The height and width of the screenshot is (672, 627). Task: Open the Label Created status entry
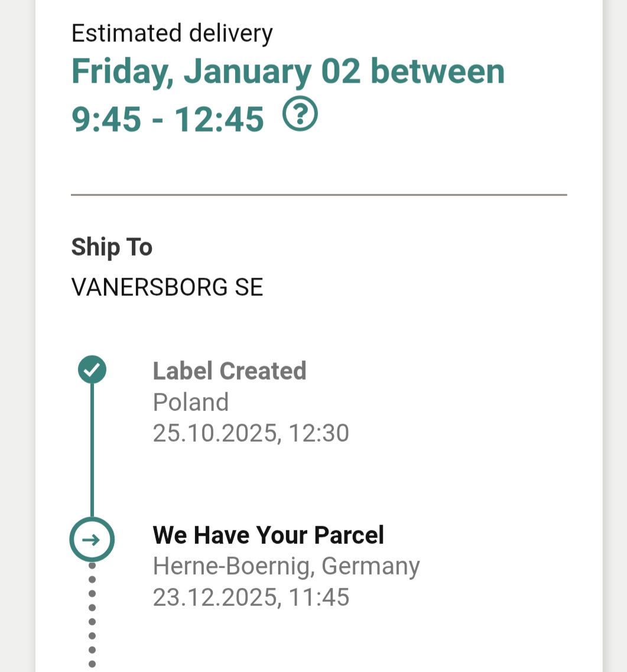(x=229, y=371)
